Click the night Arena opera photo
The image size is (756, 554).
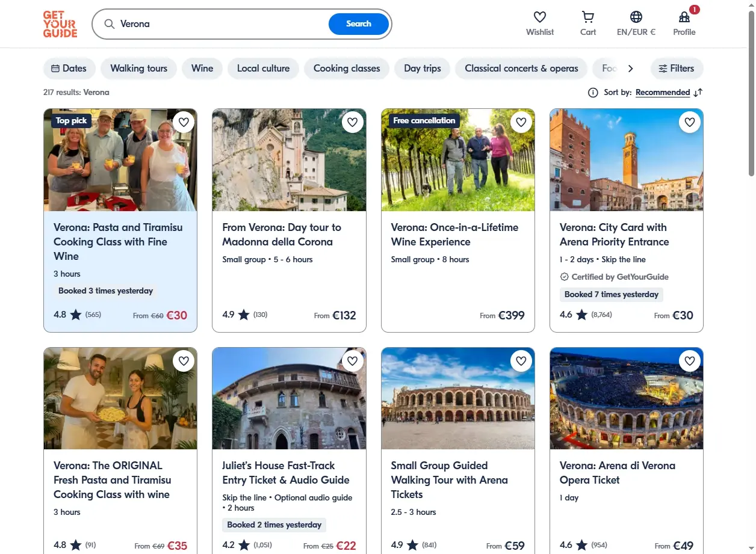[627, 398]
